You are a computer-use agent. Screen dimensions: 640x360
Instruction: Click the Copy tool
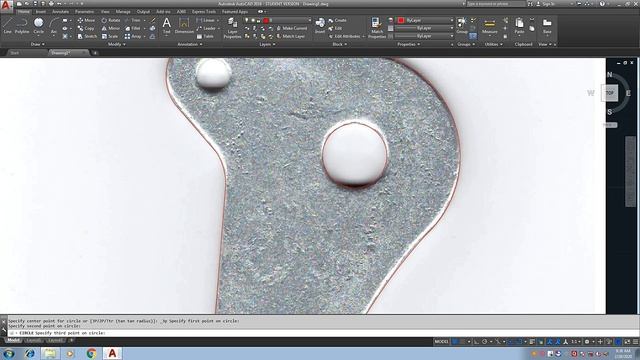coord(86,28)
